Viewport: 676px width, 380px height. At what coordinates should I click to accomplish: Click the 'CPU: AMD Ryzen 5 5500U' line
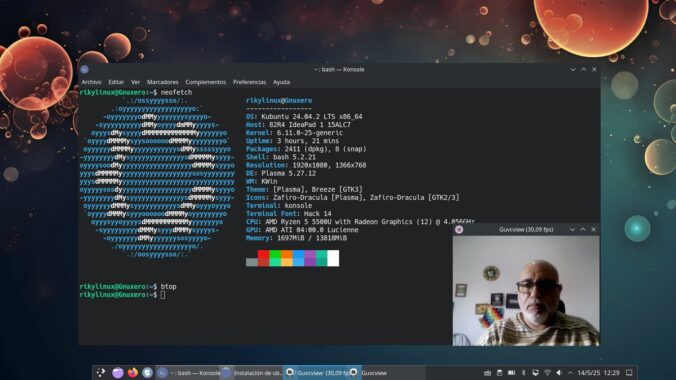pyautogui.click(x=360, y=222)
